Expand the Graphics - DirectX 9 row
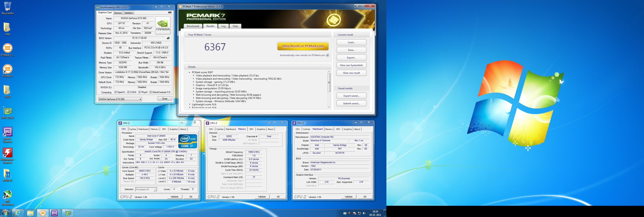The height and width of the screenshot is (217, 644). (x=193, y=85)
